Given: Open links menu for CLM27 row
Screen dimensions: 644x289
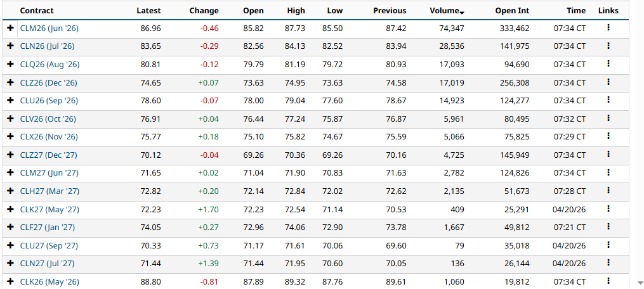Looking at the screenshot, I should (x=608, y=172).
